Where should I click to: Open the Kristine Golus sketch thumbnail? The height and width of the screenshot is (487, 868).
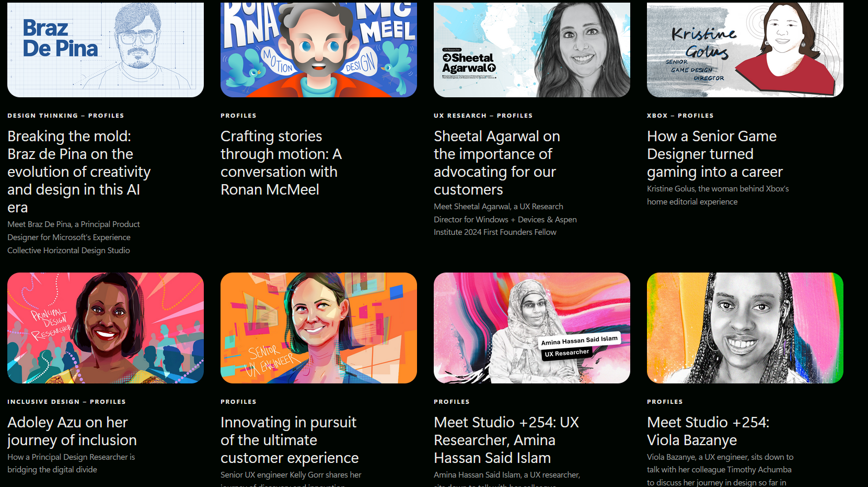[x=745, y=49]
